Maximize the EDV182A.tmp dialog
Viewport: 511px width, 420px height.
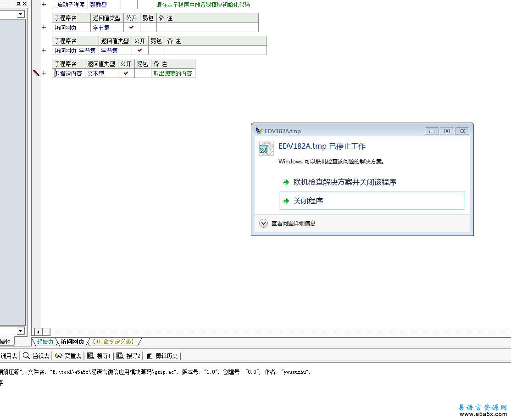pos(447,131)
